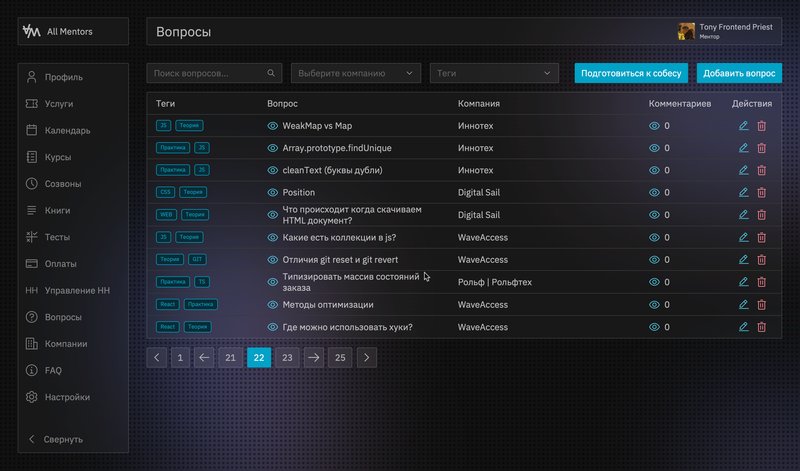800x471 pixels.
Task: Go to page 21
Action: tap(231, 357)
